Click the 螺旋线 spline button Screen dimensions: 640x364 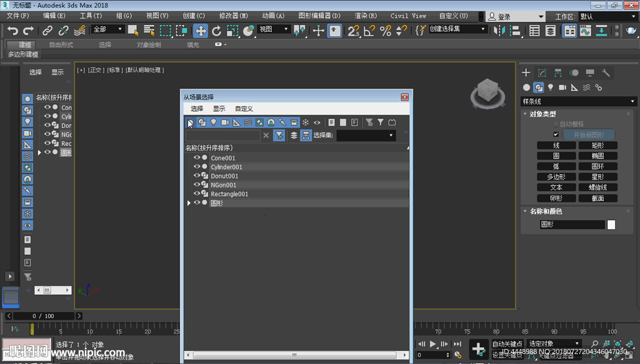coord(598,187)
